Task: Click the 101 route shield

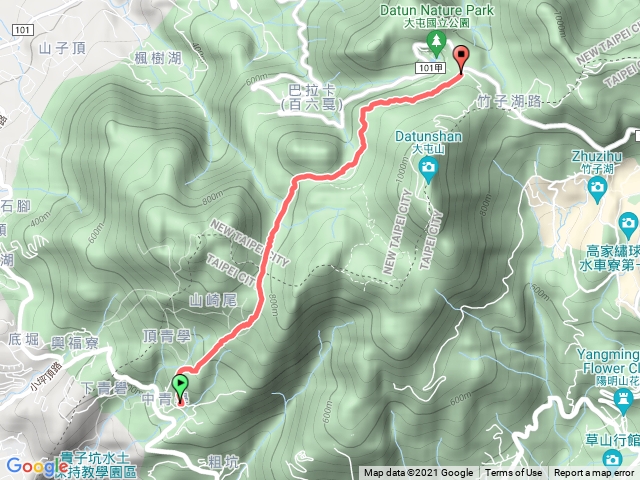Action: tap(22, 30)
